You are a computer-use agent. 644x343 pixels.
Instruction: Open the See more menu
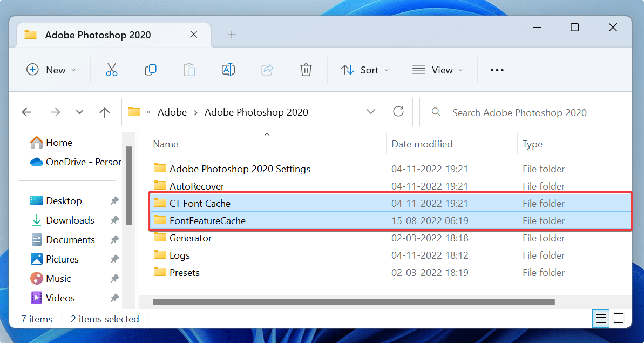click(497, 70)
